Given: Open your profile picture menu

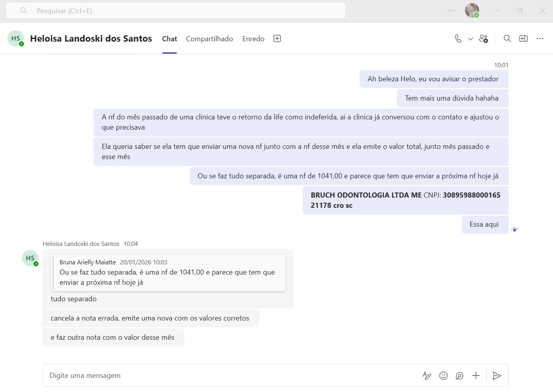Looking at the screenshot, I should click(472, 11).
